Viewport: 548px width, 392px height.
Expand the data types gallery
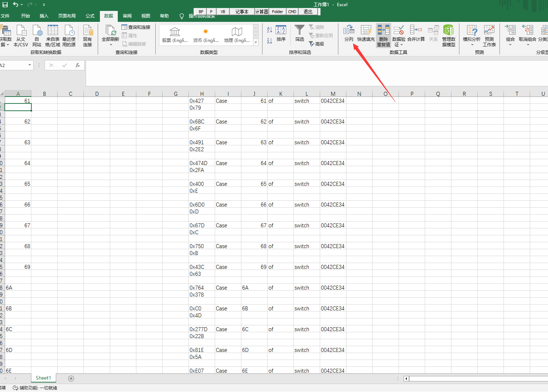256,43
